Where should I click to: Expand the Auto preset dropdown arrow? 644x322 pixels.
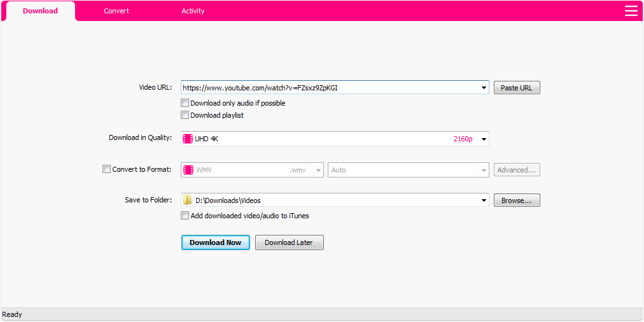(484, 170)
